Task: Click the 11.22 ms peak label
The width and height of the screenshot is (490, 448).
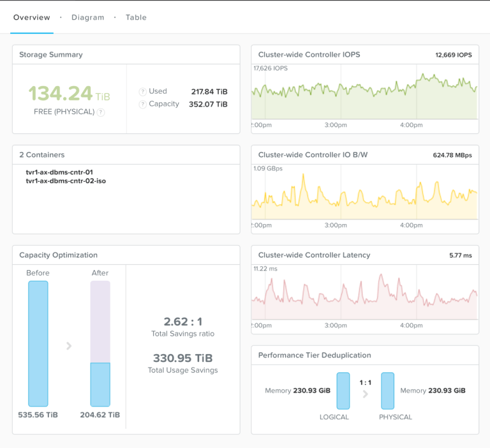Action: (265, 269)
